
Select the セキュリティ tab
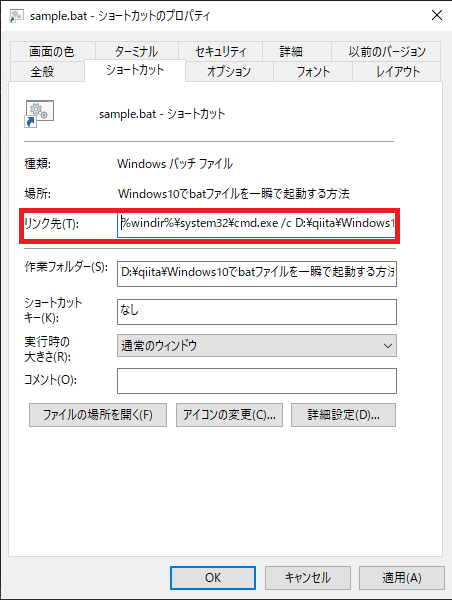pos(220,51)
